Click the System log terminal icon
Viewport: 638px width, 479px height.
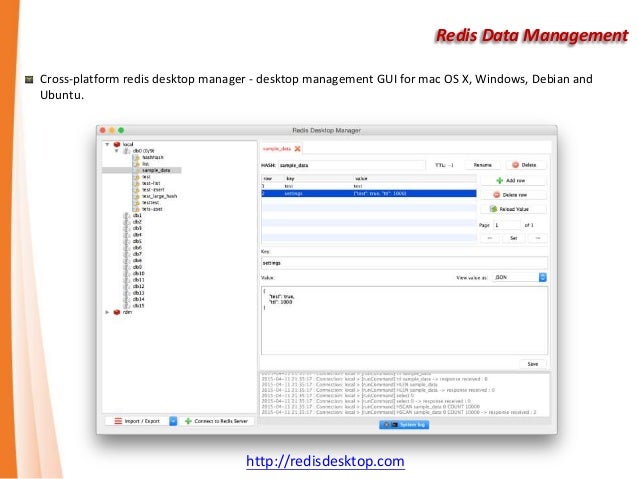tap(394, 425)
